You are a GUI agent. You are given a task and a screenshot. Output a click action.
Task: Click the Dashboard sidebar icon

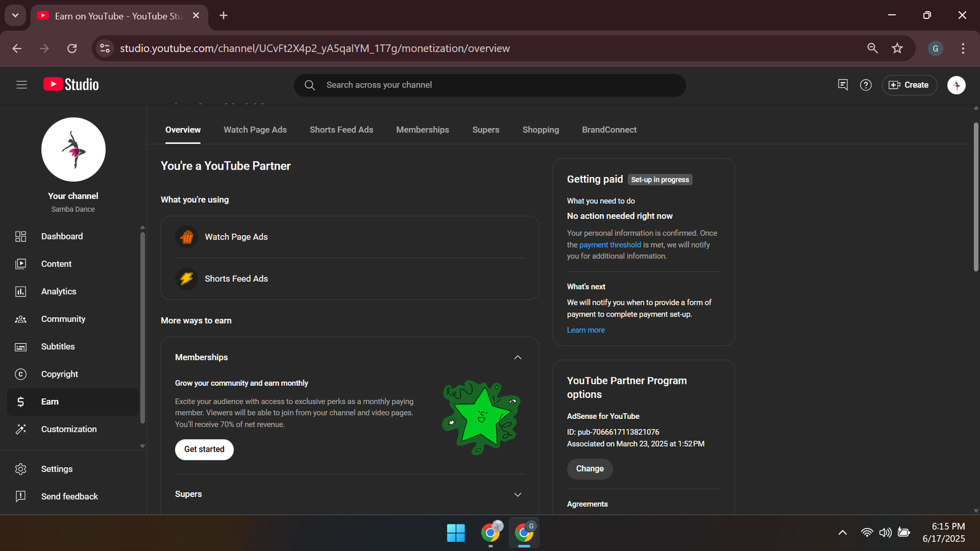[x=21, y=236]
